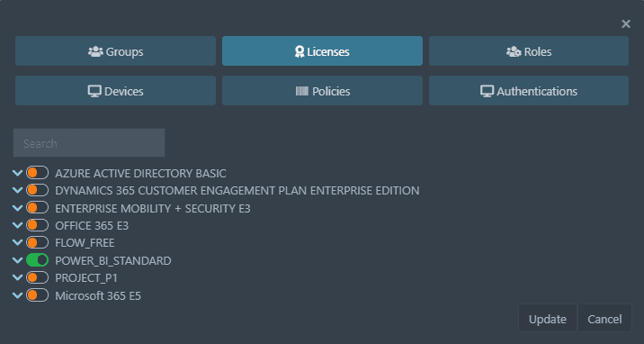Expand the PROJECT_P1 chevron
The height and width of the screenshot is (344, 644).
point(18,277)
